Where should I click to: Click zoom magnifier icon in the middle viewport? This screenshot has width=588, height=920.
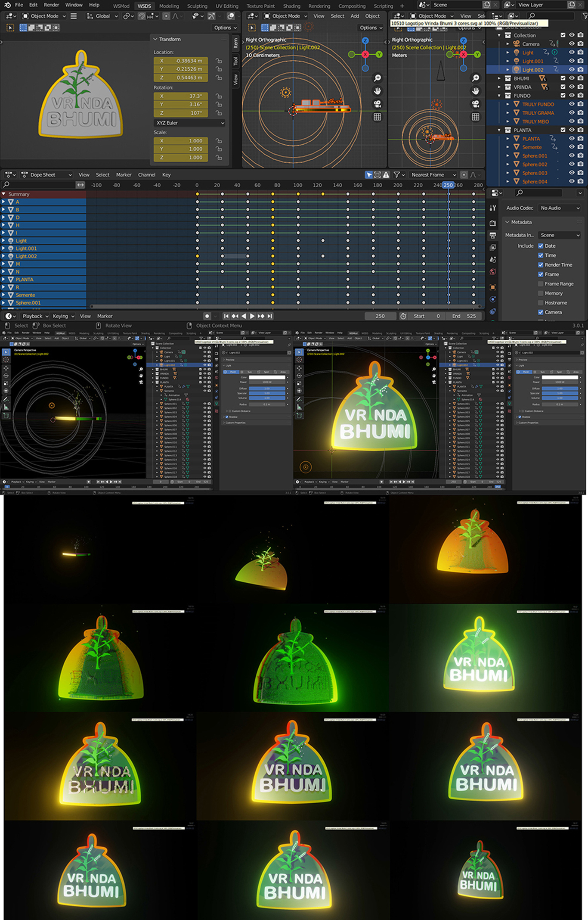coord(378,78)
